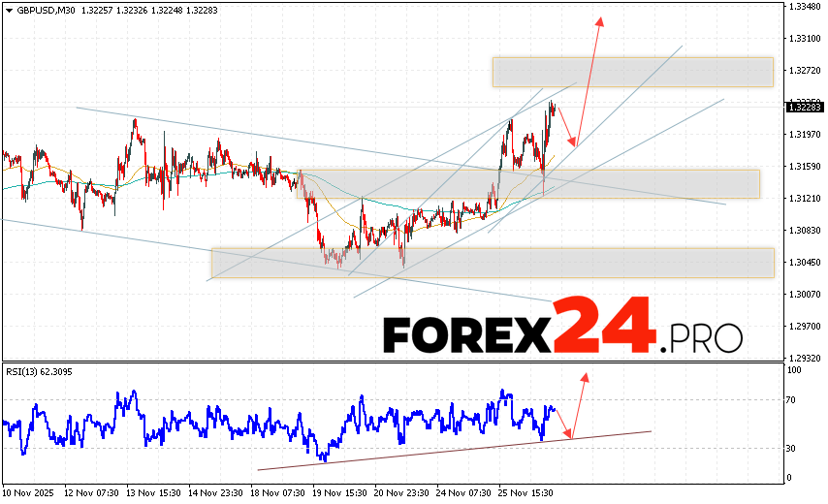Click the 1.33480 price axis label
This screenshot has width=828, height=504.
807,7
